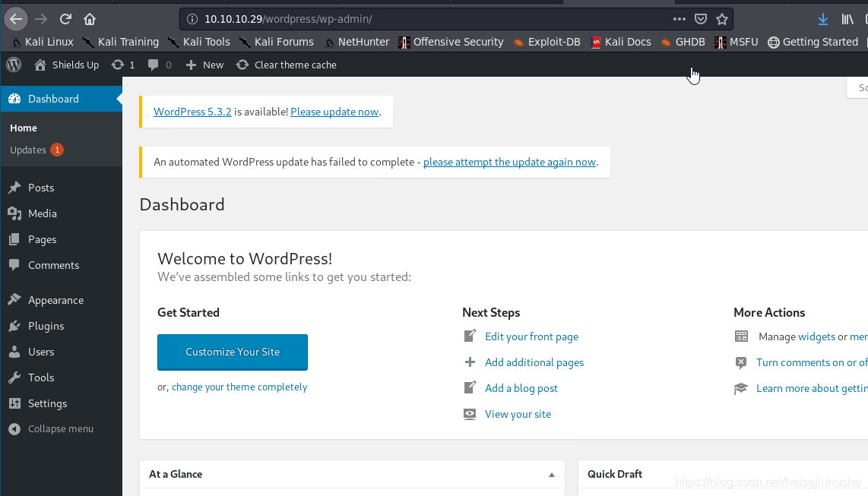
Task: Open the Exploit-DB bookmark
Action: coord(547,42)
